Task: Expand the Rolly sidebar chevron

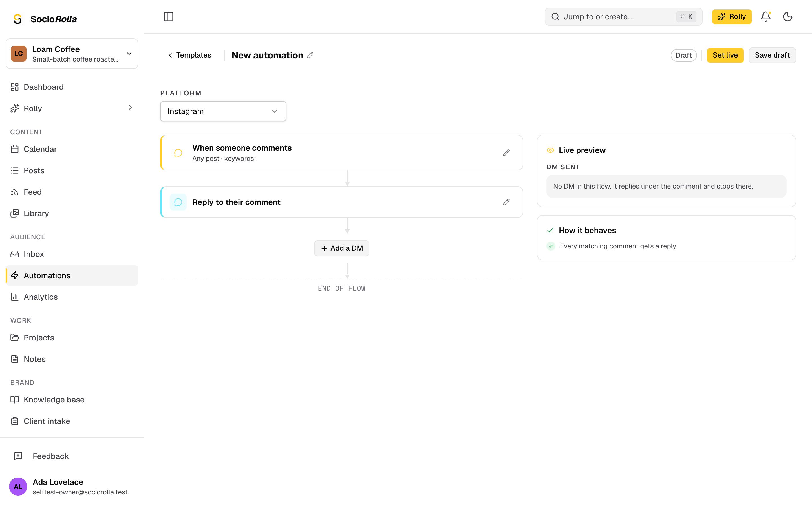Action: click(x=130, y=108)
